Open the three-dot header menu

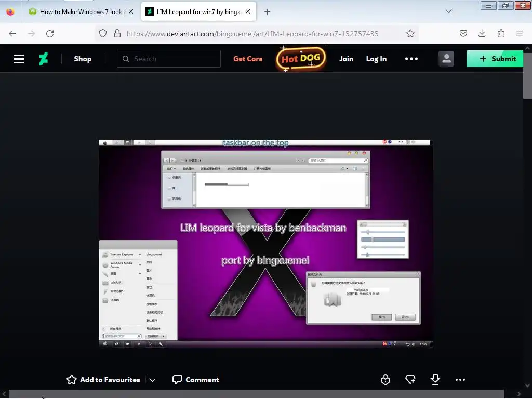[x=411, y=59]
